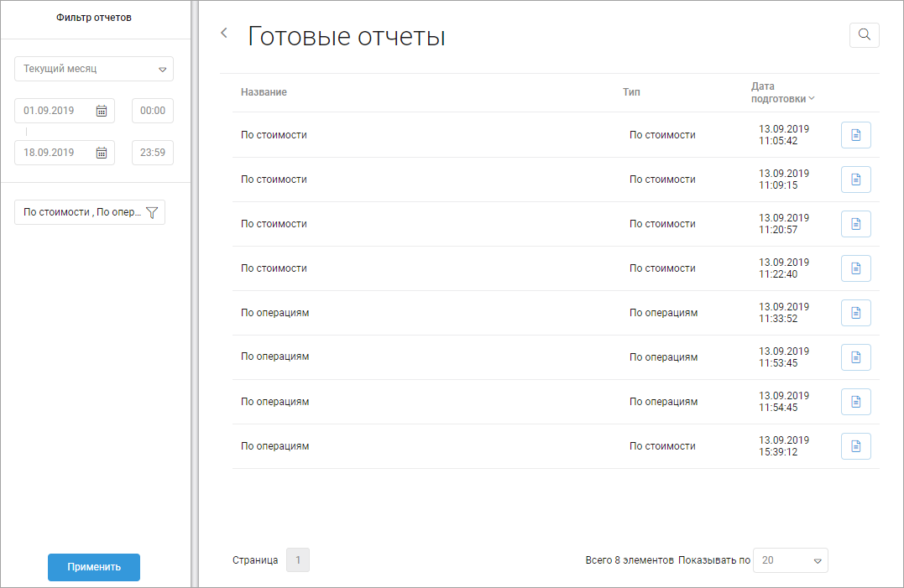904x588 pixels.
Task: Click the start time field 00:00
Action: (153, 111)
